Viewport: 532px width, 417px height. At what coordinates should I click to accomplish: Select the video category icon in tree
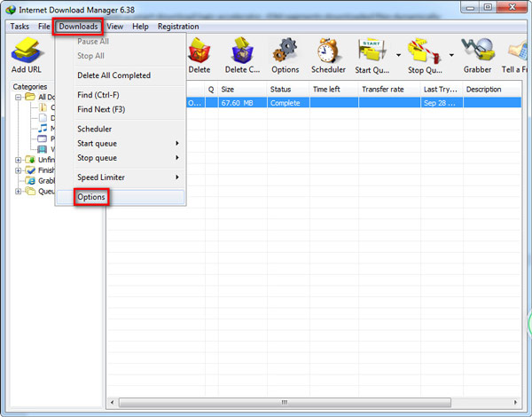point(42,149)
